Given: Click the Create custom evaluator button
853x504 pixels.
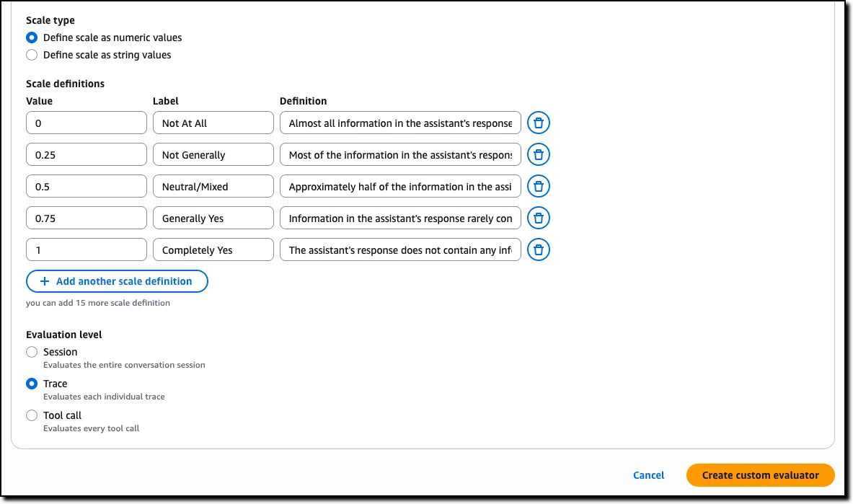Looking at the screenshot, I should pos(760,475).
